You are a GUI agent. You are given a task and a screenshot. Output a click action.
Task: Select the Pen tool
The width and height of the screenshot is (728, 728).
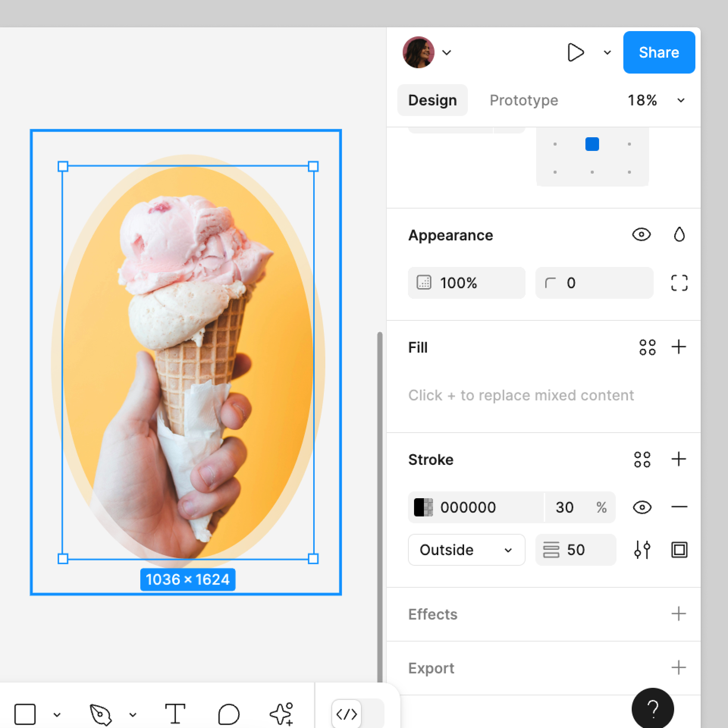click(100, 714)
